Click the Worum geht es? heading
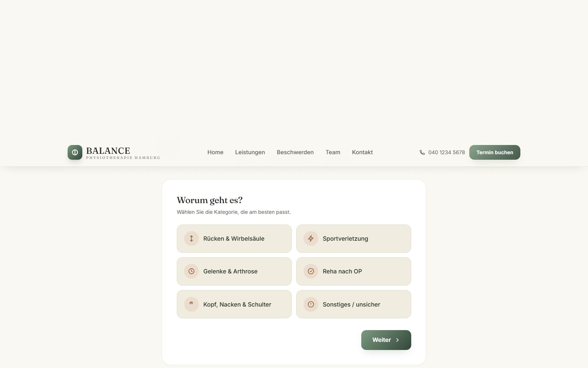This screenshot has height=368, width=588. point(209,200)
